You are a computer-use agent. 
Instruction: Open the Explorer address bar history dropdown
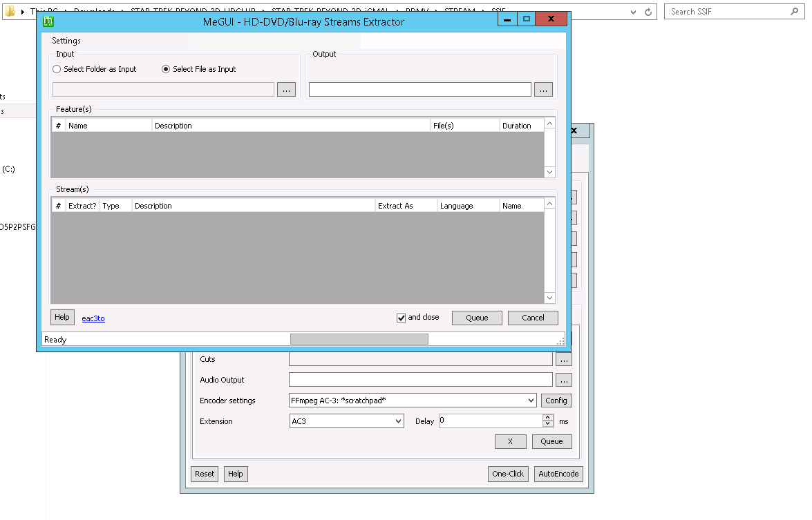click(633, 11)
